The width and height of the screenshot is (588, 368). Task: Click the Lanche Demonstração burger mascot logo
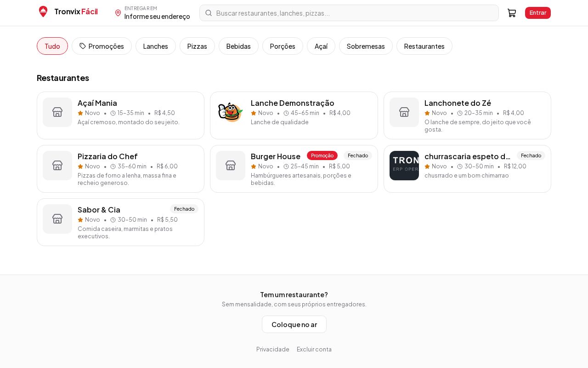[x=231, y=112]
